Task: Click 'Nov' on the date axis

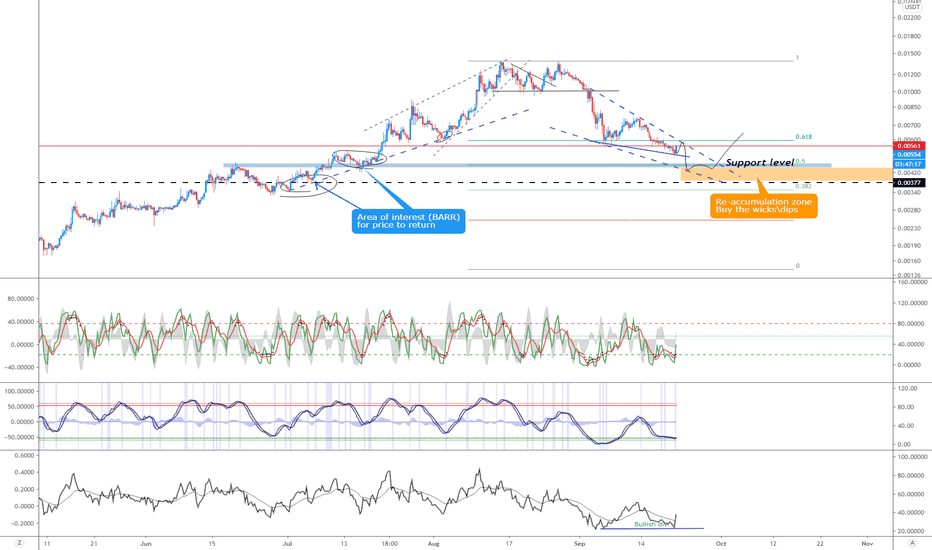Action: pyautogui.click(x=867, y=543)
